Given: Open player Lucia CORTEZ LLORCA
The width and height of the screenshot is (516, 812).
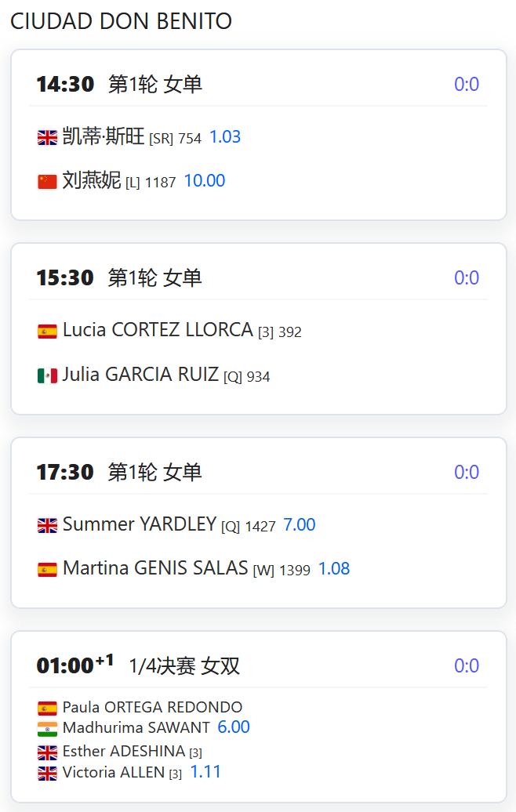Looking at the screenshot, I should coord(158,330).
